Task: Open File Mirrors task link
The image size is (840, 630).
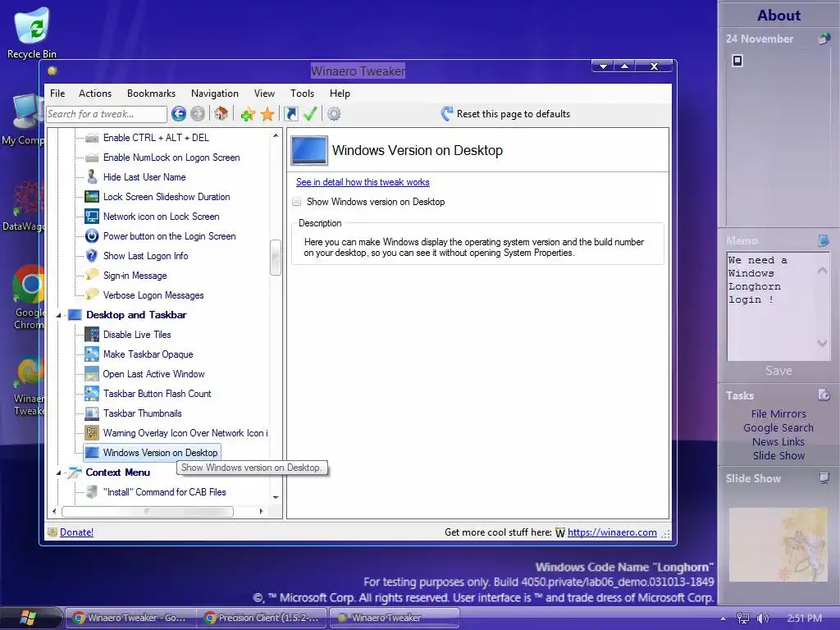Action: (x=778, y=413)
